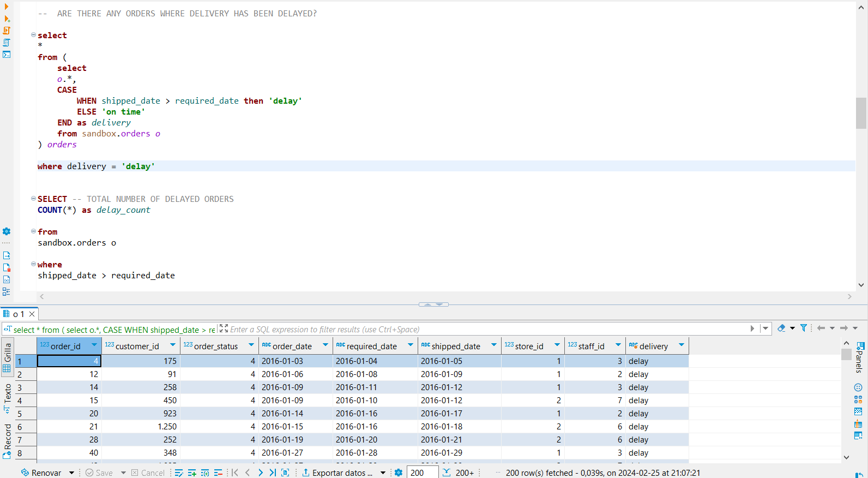This screenshot has height=478, width=868.
Task: Go to previous row arrow
Action: pyautogui.click(x=248, y=473)
